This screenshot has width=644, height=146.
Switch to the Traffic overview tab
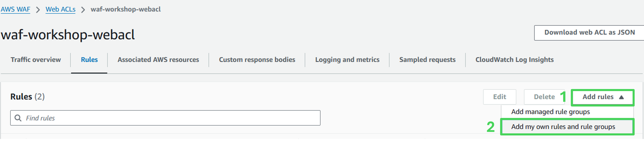36,60
